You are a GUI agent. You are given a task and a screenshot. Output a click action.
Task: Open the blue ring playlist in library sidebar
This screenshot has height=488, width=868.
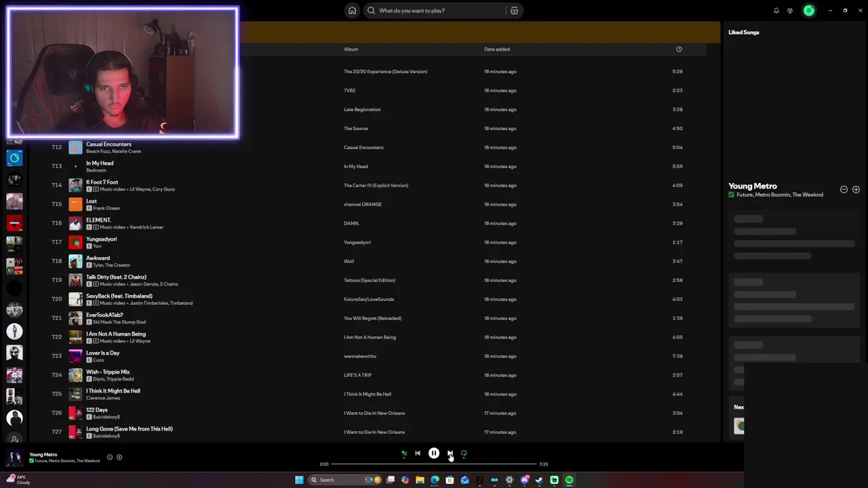point(14,158)
